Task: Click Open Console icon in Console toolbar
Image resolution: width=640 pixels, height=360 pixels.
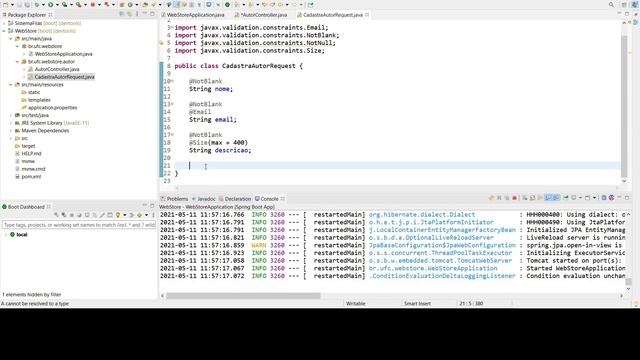Action: tap(588, 198)
